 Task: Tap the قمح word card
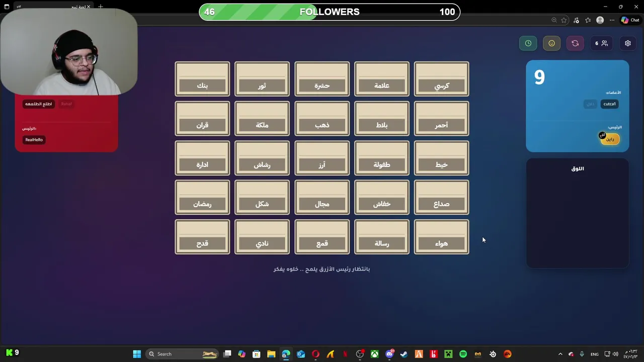pyautogui.click(x=322, y=237)
